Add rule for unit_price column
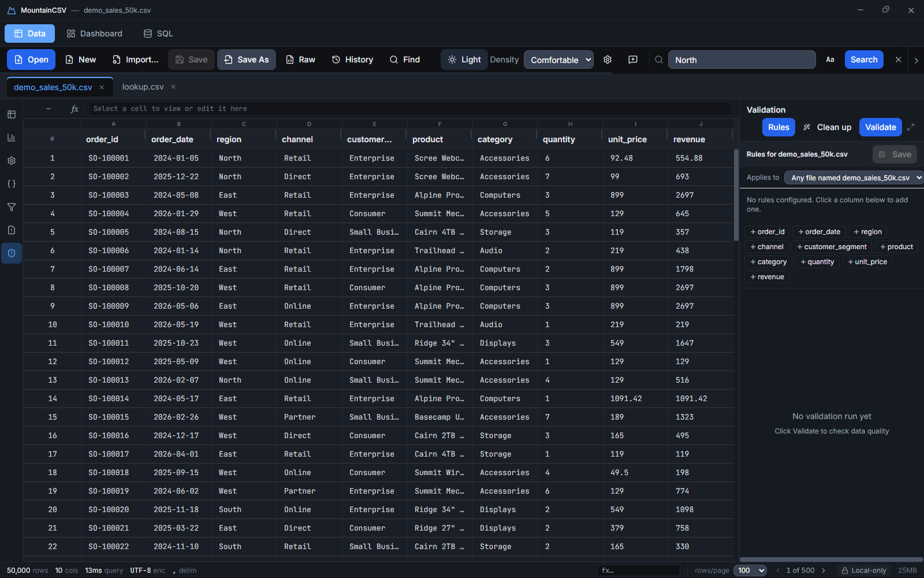This screenshot has width=924, height=578. pyautogui.click(x=867, y=262)
